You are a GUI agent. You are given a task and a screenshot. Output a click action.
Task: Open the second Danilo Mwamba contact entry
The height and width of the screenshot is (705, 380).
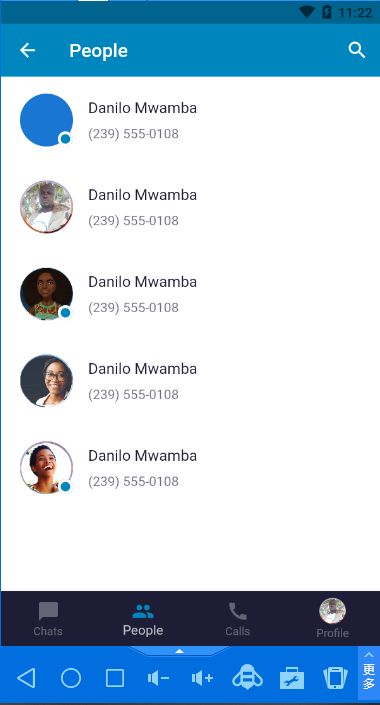point(190,207)
